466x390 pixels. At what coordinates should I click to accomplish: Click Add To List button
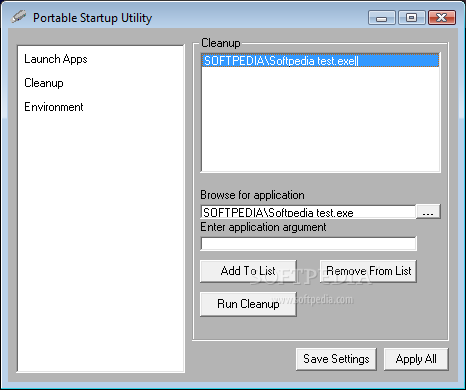[x=248, y=271]
